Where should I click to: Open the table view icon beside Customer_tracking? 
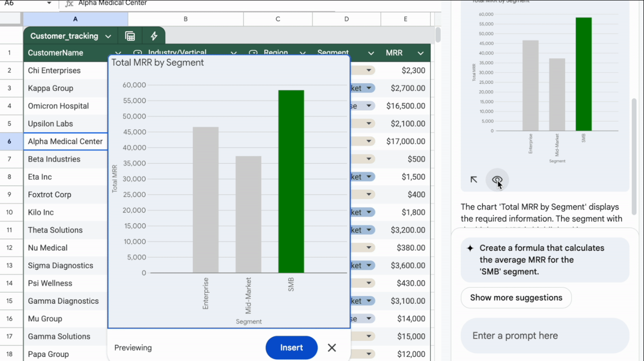(130, 36)
